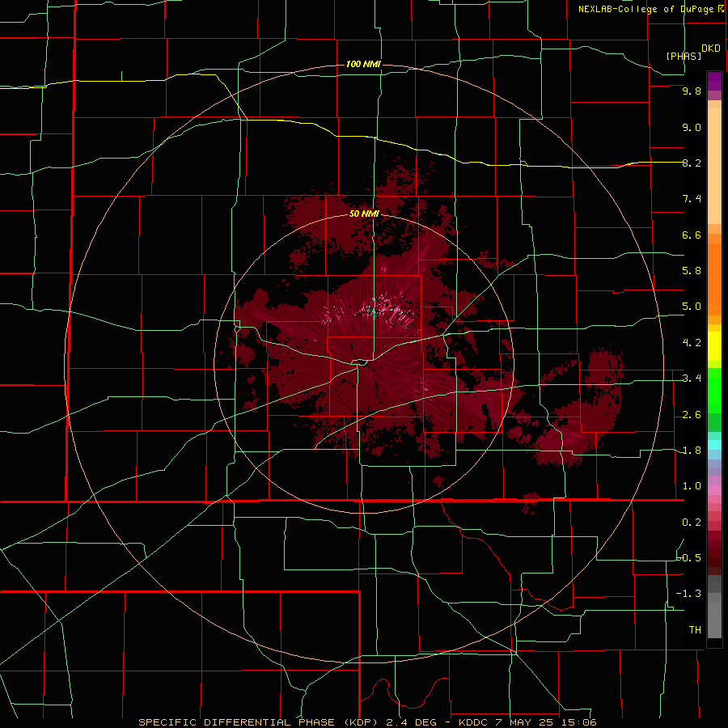Select the DKD label above the scale
The image size is (728, 728).
711,49
